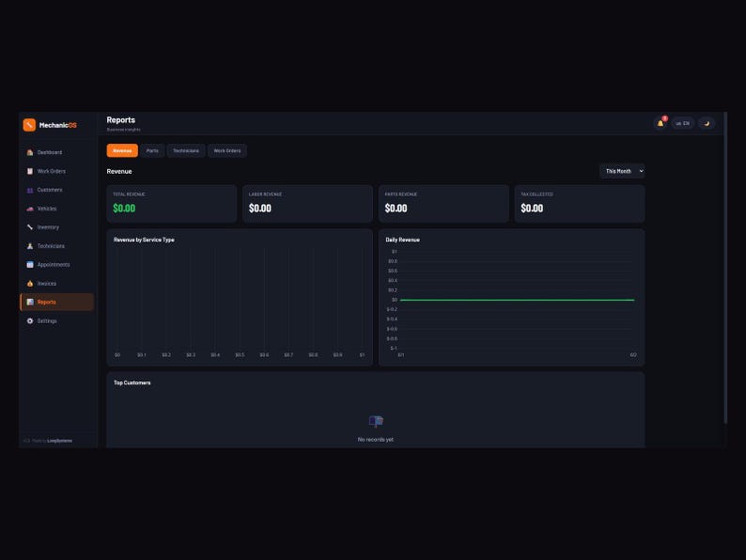Open Inventory via its wrench icon
This screenshot has height=560, width=746.
click(x=30, y=227)
